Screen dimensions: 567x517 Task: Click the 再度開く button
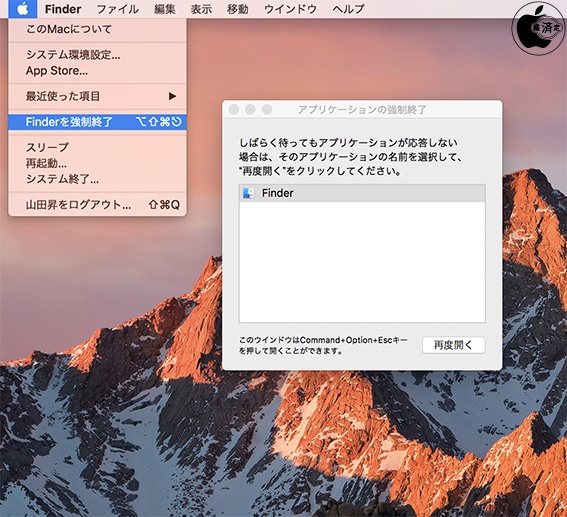[x=453, y=345]
